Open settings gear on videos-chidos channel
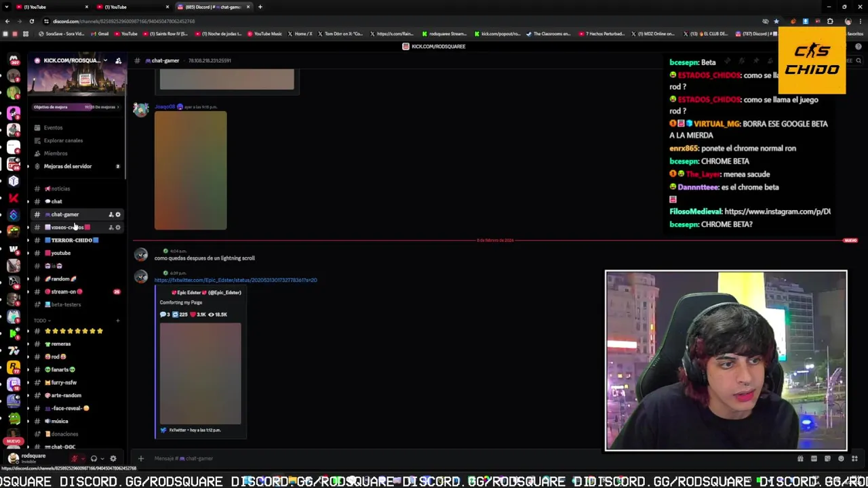 point(118,227)
